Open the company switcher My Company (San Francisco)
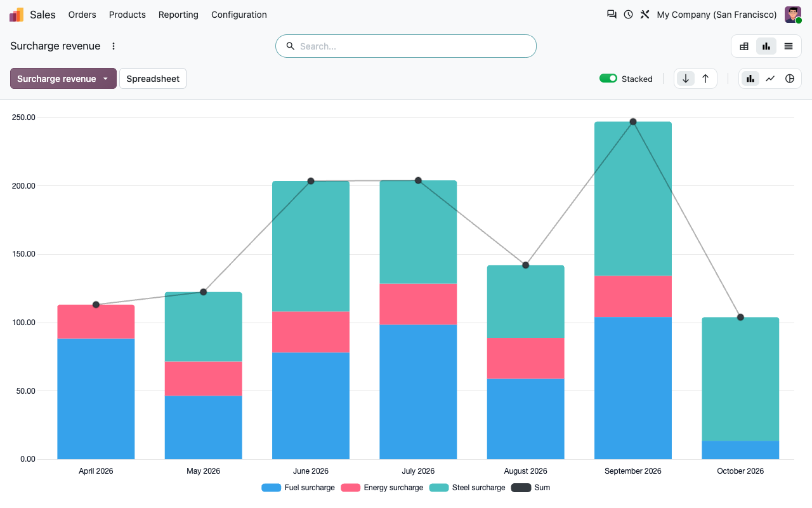Image resolution: width=812 pixels, height=508 pixels. [717, 15]
